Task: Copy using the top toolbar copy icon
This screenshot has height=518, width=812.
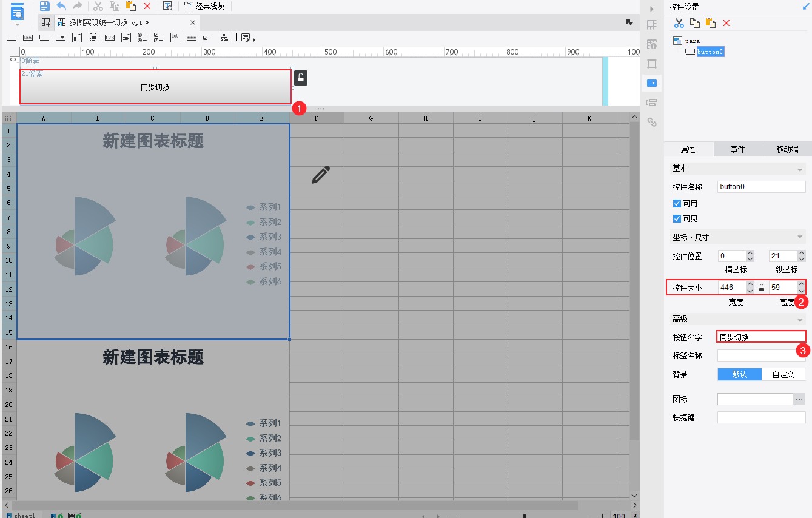Action: (115, 6)
